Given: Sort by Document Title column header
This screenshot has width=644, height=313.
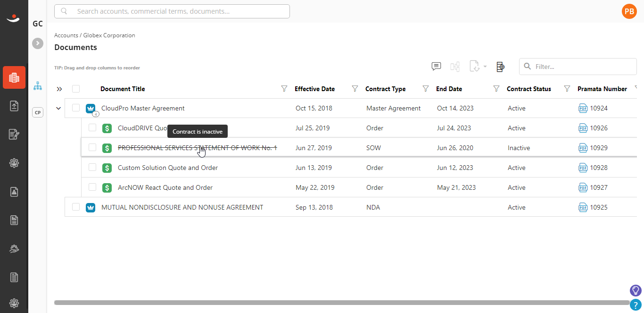Looking at the screenshot, I should coord(123,89).
